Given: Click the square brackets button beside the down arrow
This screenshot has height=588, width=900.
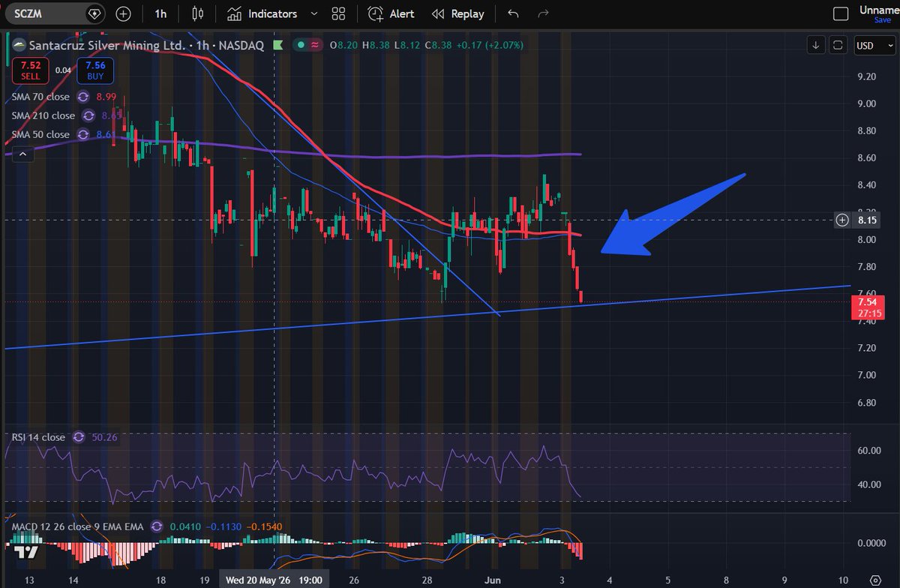Looking at the screenshot, I should (x=838, y=45).
